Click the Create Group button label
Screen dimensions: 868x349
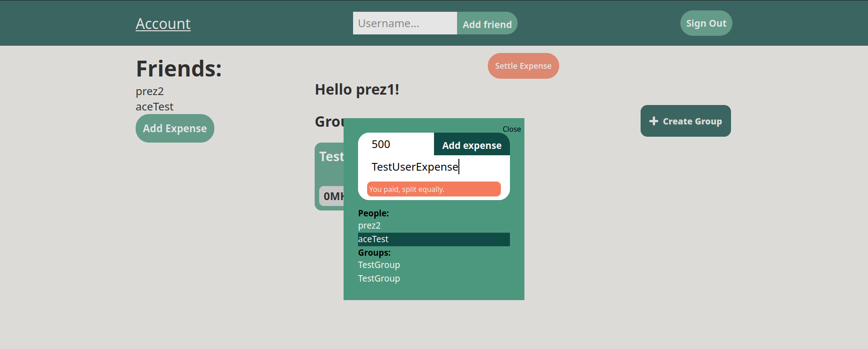tap(692, 121)
